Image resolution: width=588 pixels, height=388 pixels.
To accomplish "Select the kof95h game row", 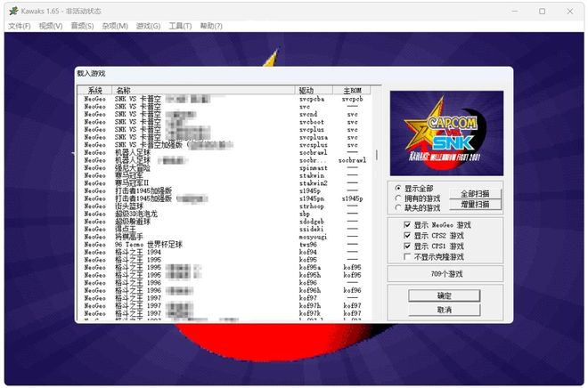I will tap(224, 275).
